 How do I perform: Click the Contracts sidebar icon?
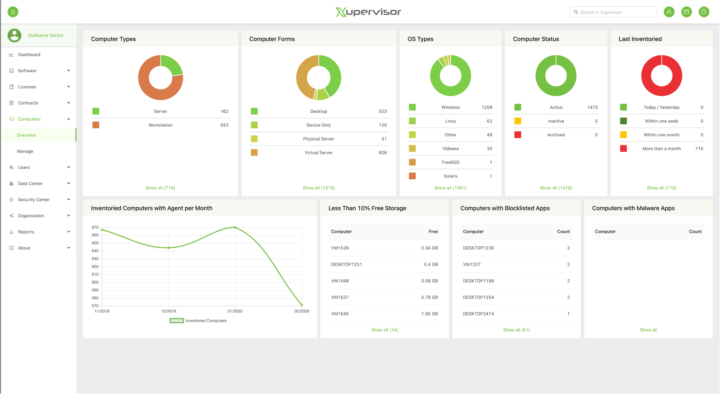tap(11, 103)
